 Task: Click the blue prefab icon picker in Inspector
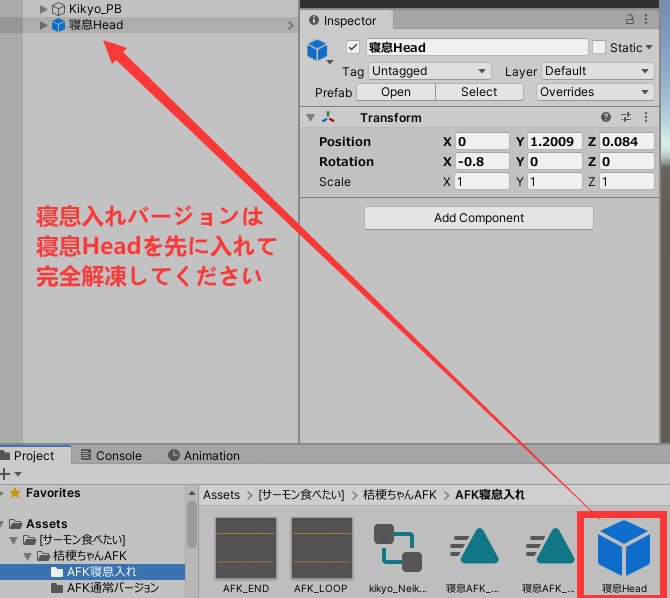(318, 51)
